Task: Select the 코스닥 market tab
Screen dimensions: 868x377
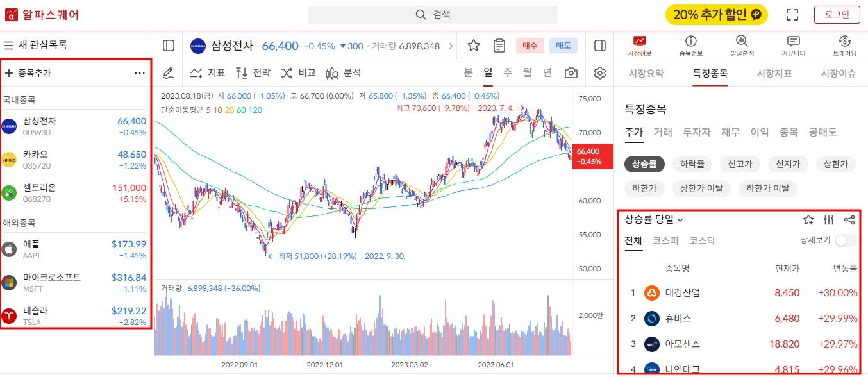Action: coord(702,240)
